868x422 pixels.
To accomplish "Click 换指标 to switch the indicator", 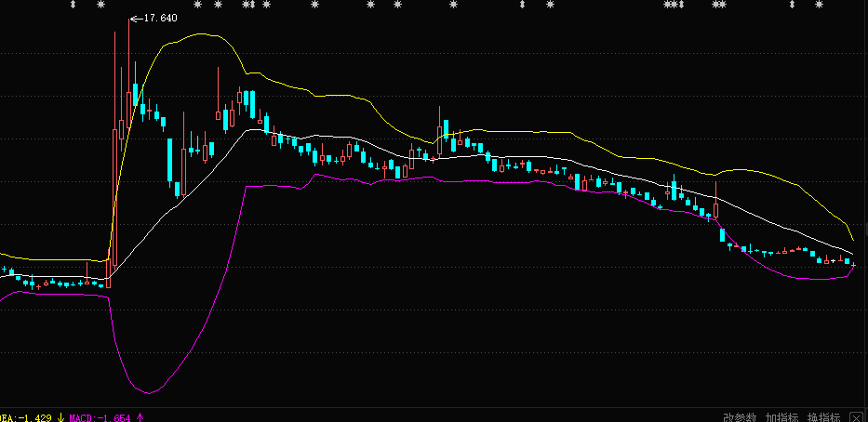I will (823, 417).
